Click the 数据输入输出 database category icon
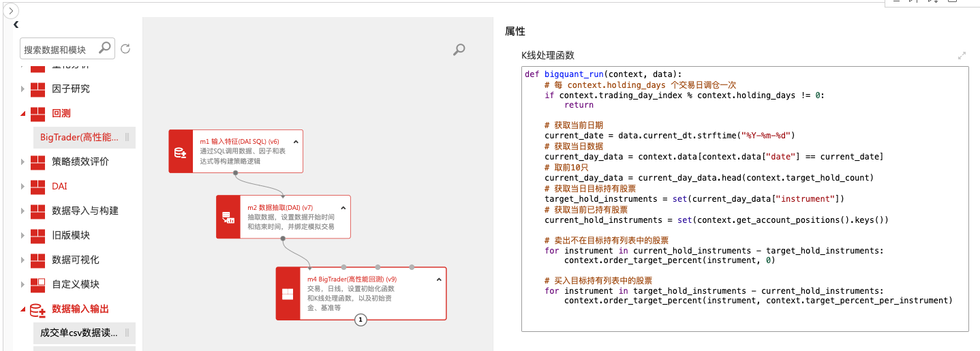980x351 pixels. (37, 309)
